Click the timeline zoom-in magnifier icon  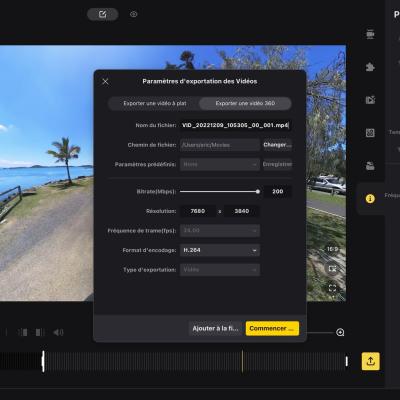(340, 332)
